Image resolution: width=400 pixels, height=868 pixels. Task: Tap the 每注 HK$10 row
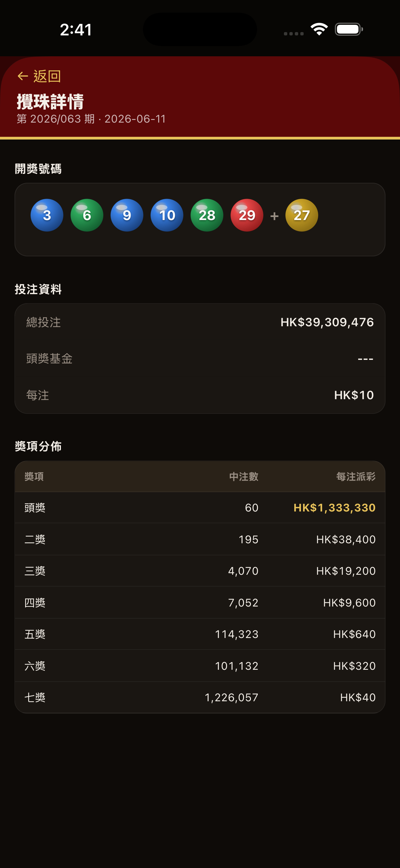click(200, 395)
